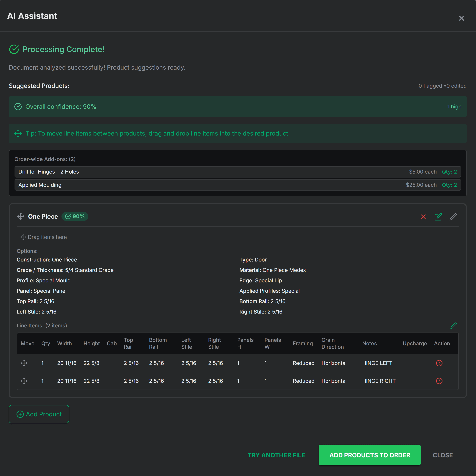Click the $5.00 each price
This screenshot has height=476, width=476.
click(x=423, y=172)
